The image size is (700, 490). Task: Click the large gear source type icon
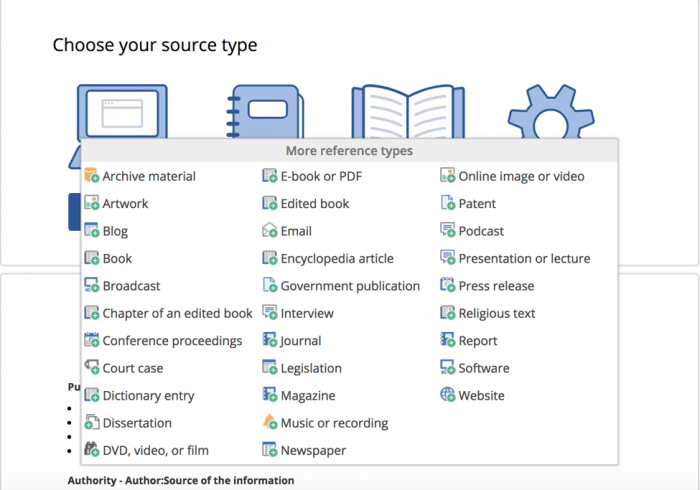[x=550, y=112]
